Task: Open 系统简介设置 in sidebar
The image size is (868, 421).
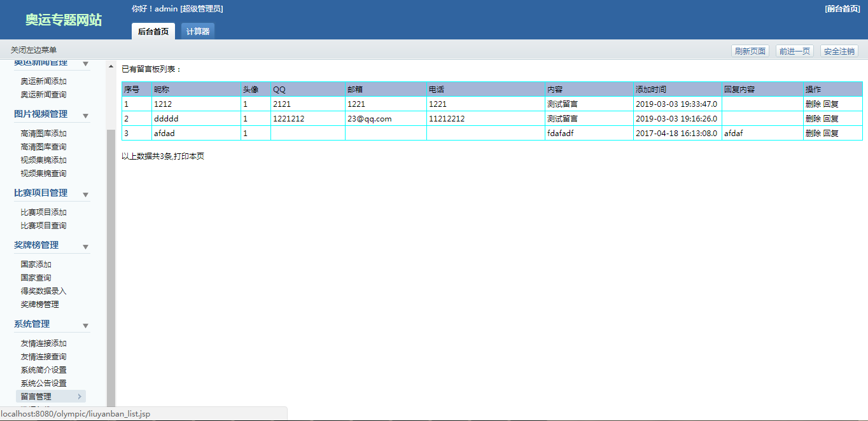Action: point(43,370)
